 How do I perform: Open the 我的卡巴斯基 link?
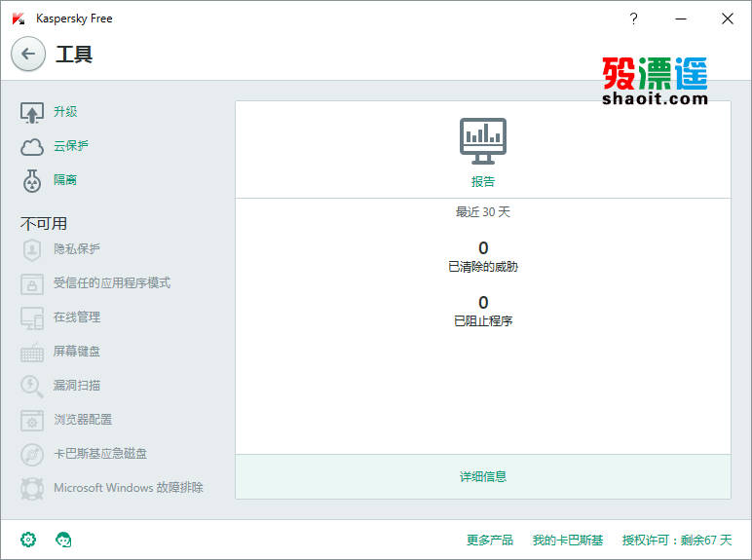(568, 541)
